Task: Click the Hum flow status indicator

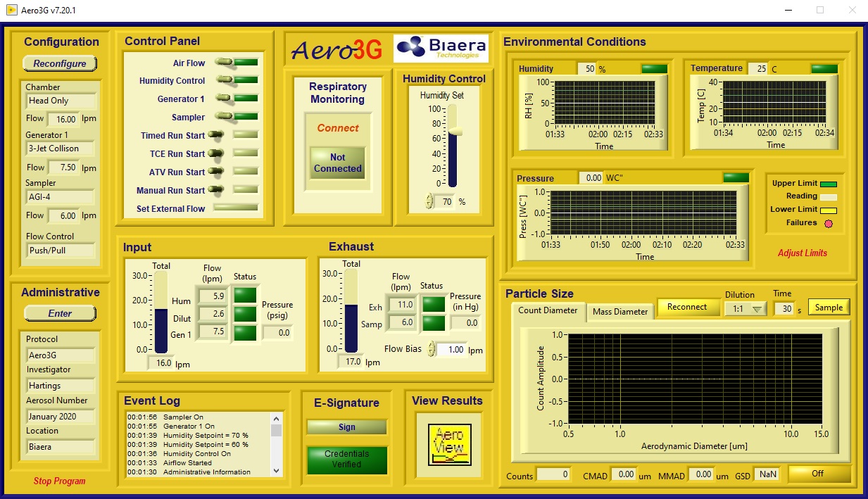Action: pos(245,296)
